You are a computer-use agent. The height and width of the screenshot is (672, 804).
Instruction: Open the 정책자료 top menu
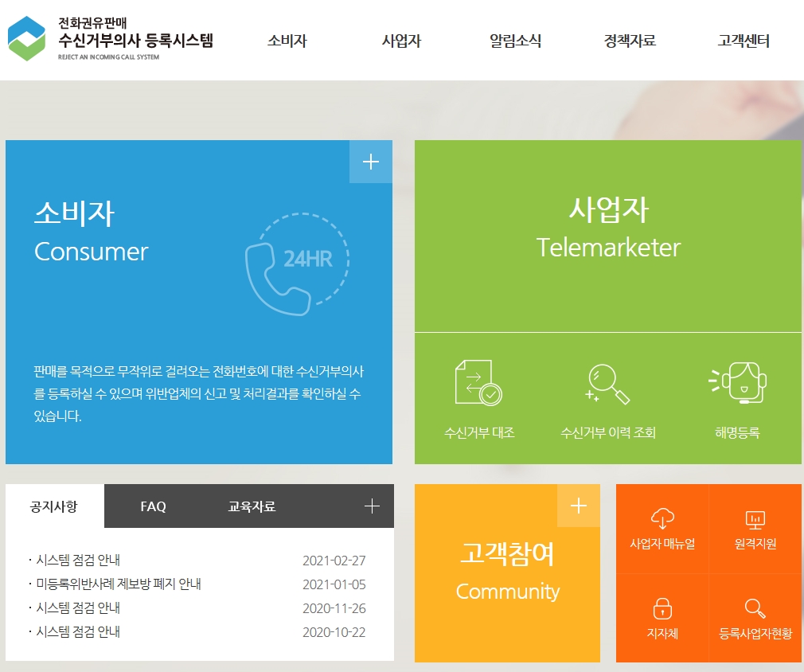[630, 41]
